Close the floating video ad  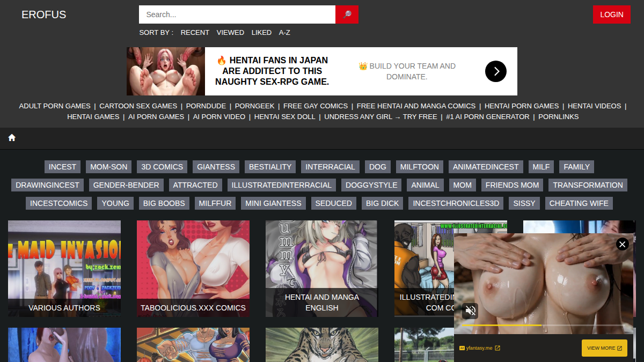pyautogui.click(x=622, y=245)
